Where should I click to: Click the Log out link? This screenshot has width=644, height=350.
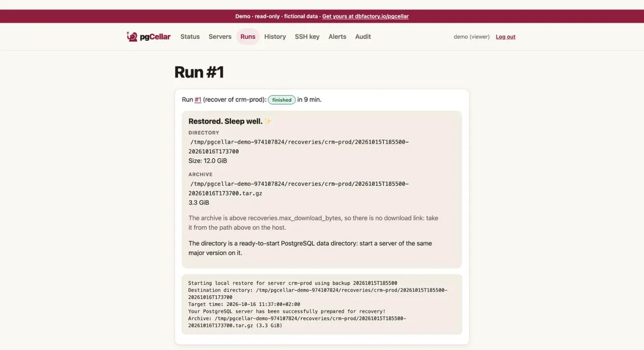(506, 37)
